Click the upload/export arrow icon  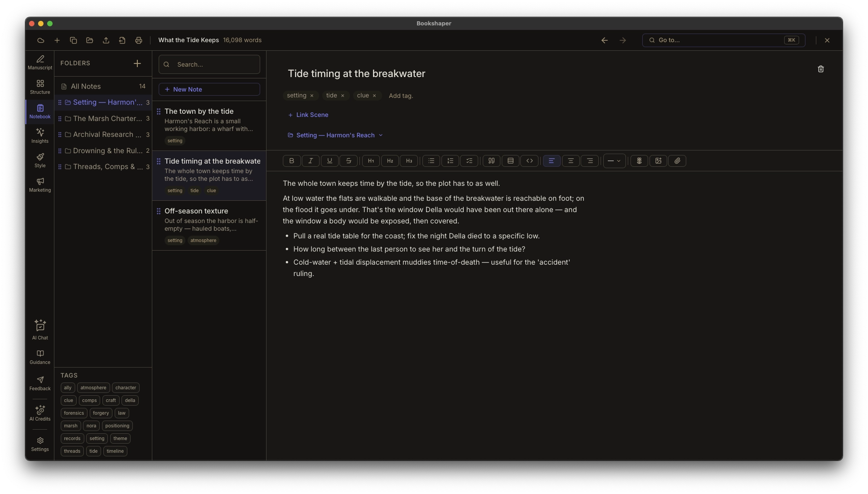coord(106,40)
